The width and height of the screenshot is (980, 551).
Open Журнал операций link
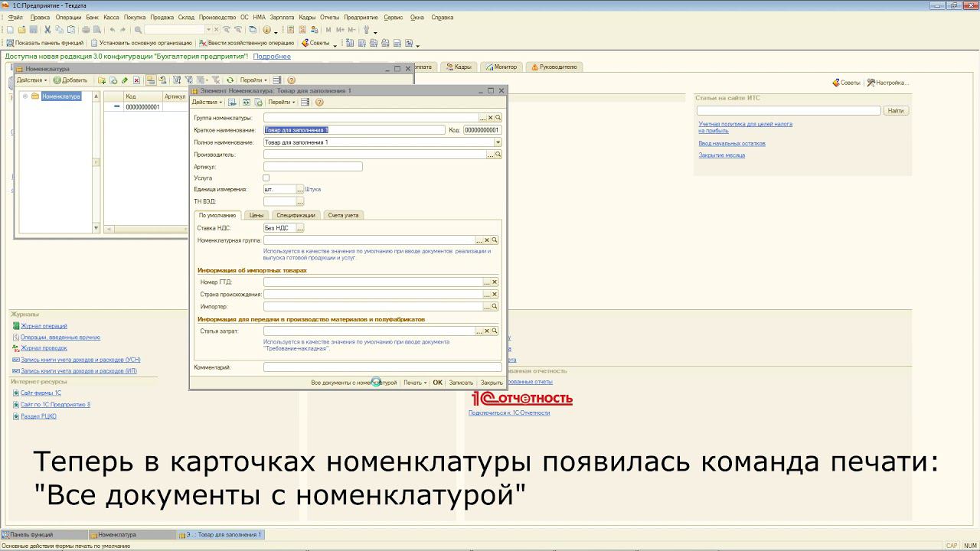click(x=44, y=326)
